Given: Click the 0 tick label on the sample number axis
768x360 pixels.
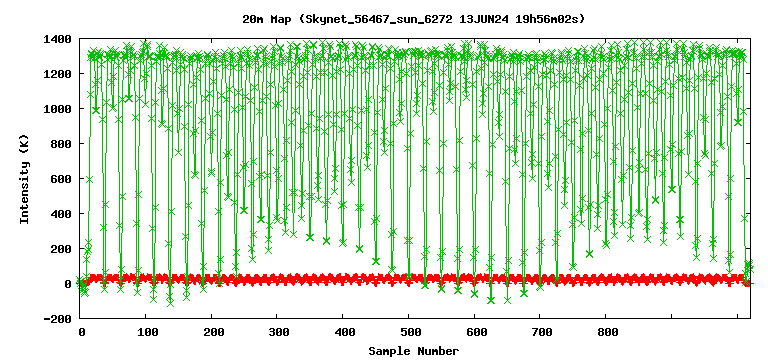Looking at the screenshot, I should click(81, 332).
